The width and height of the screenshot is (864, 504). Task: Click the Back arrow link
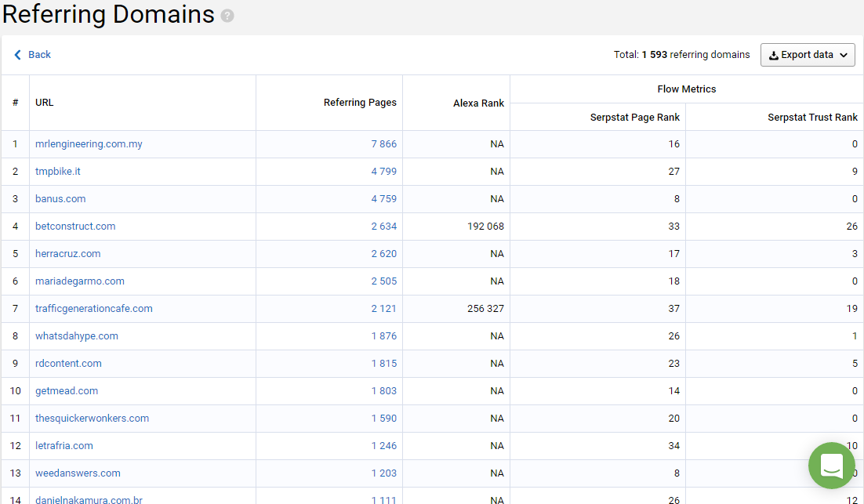32,55
